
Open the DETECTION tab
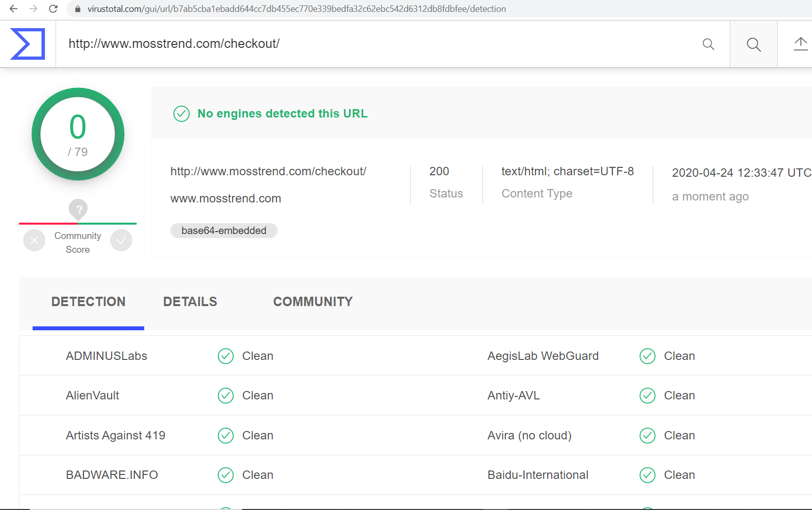click(x=88, y=302)
